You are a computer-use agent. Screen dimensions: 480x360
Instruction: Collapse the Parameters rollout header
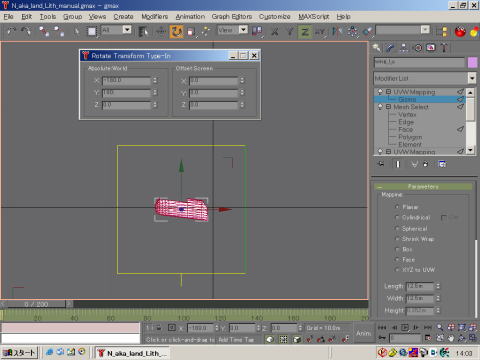coord(423,186)
